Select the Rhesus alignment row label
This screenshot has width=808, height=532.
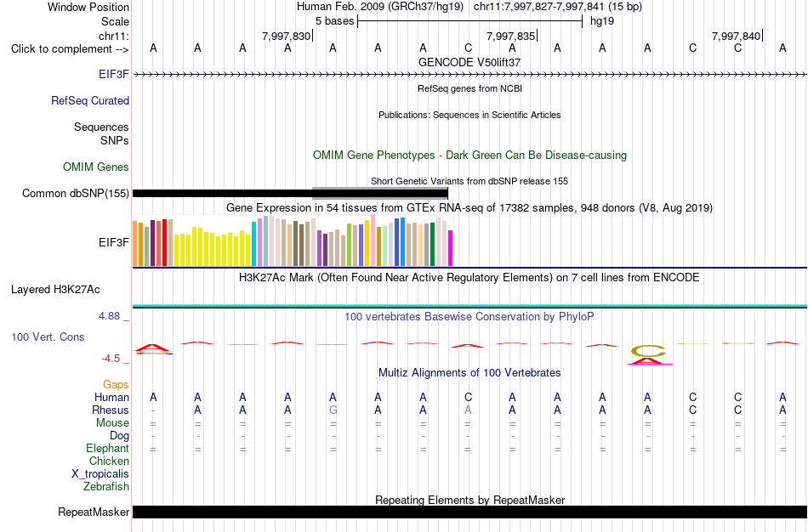(111, 410)
